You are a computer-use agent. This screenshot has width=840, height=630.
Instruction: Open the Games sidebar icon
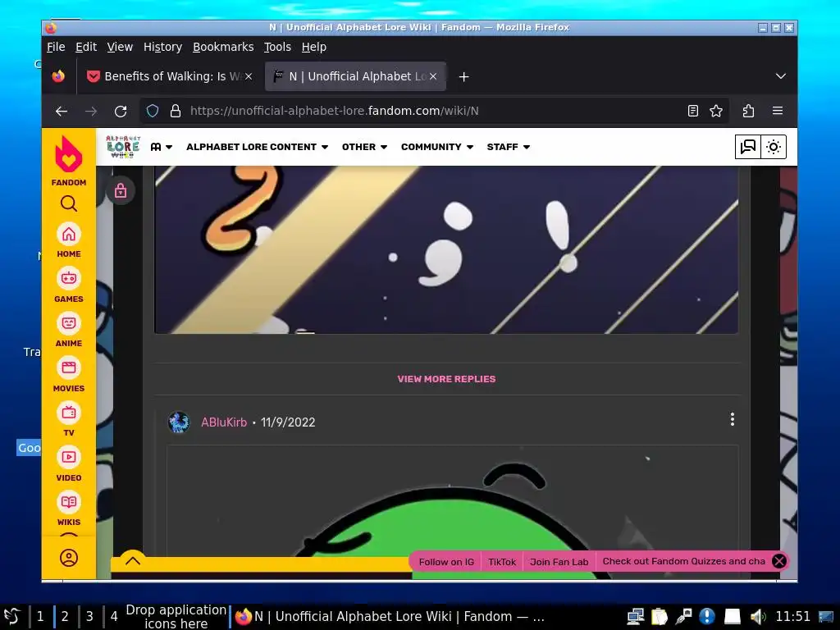[69, 279]
